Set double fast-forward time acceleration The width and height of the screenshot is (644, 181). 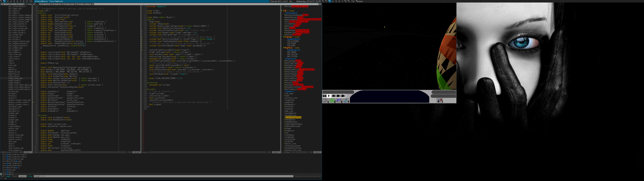[334, 96]
